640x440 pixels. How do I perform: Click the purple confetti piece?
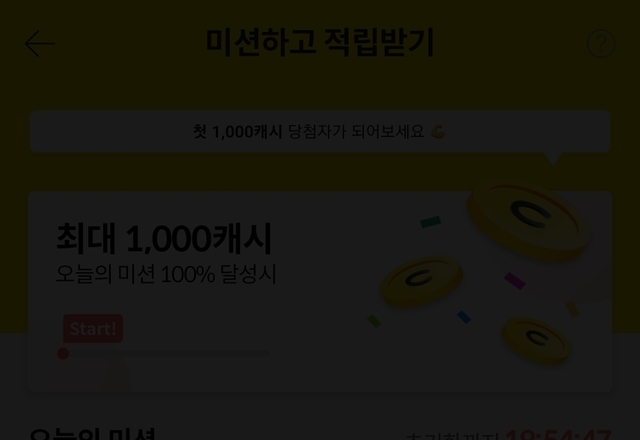(515, 281)
